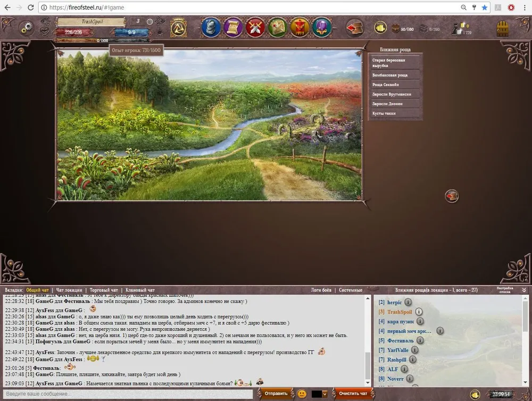Screen dimensions: 532x401
Task: Go to Бомбаксовая роща location
Action: [395, 75]
